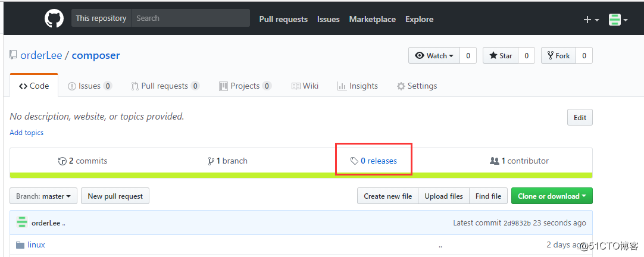Click the commit author avatar
644x257 pixels.
(x=22, y=222)
